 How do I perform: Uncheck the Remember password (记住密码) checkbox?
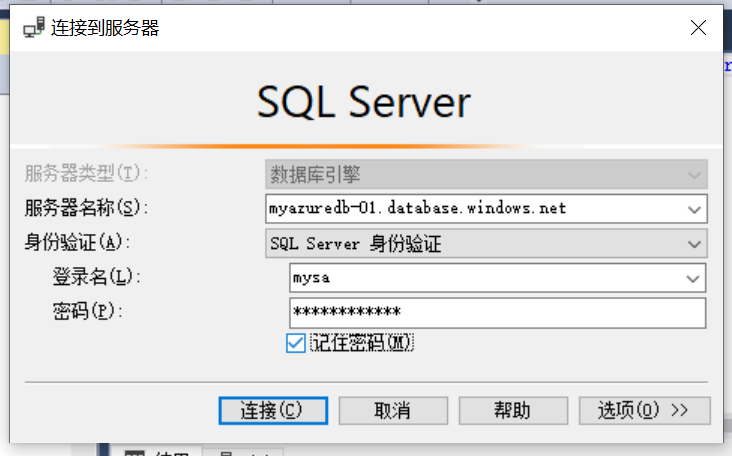296,343
